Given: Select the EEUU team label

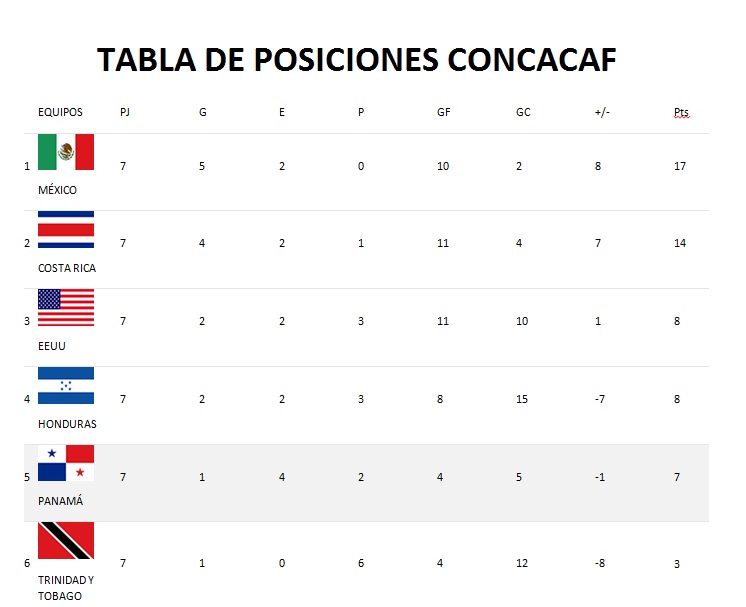Looking at the screenshot, I should [x=52, y=346].
